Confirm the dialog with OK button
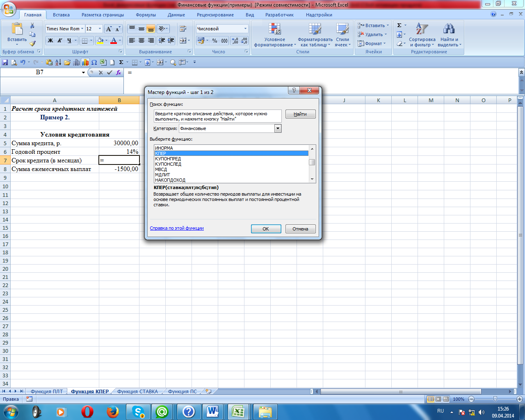Viewport: 525px width, 420px height. click(266, 229)
